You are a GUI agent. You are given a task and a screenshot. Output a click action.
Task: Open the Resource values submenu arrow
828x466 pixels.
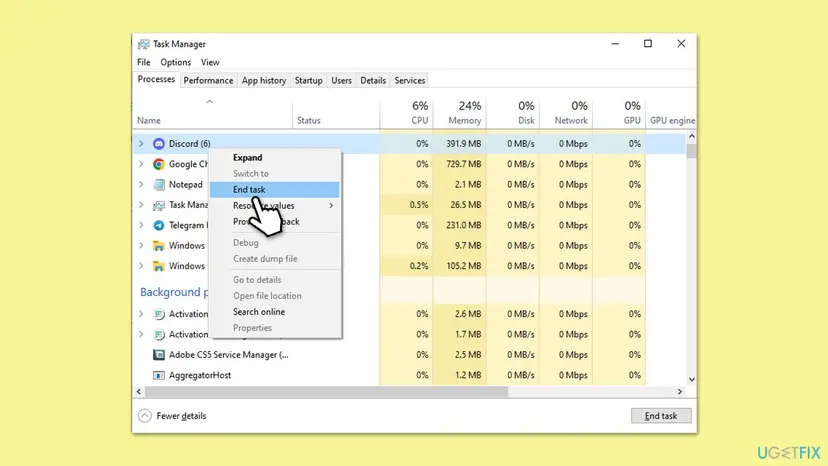click(x=331, y=206)
